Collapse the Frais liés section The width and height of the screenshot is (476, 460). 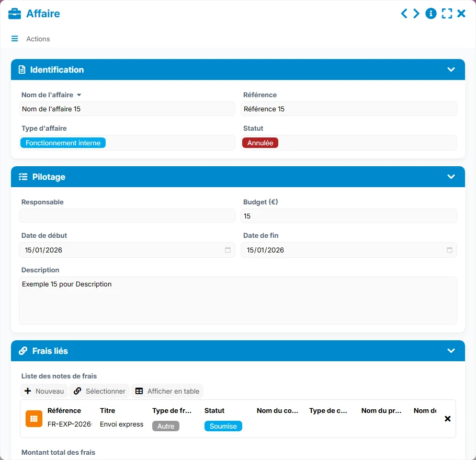pos(451,351)
